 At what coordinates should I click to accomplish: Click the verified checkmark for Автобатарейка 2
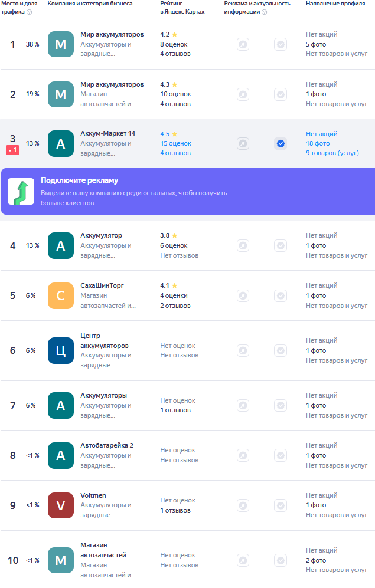click(x=281, y=456)
